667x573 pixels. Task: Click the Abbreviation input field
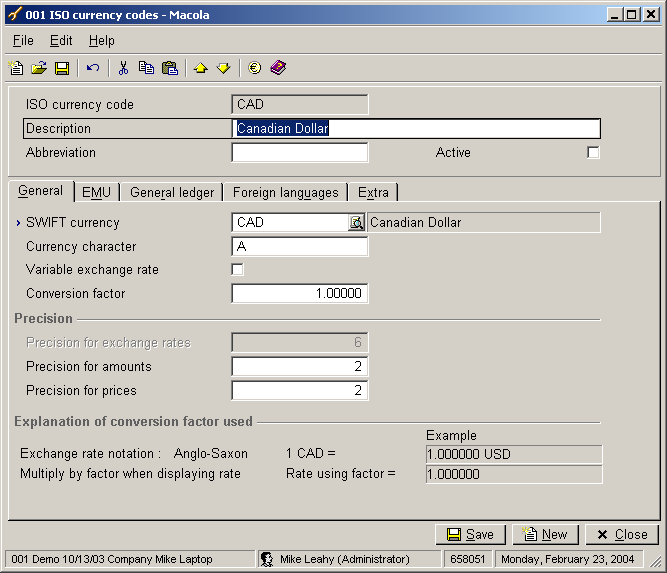[300, 152]
